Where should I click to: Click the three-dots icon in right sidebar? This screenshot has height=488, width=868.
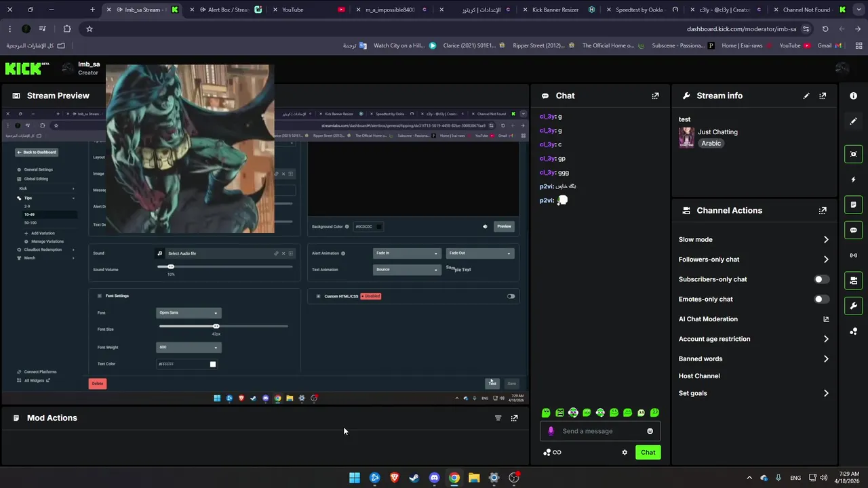point(853,331)
